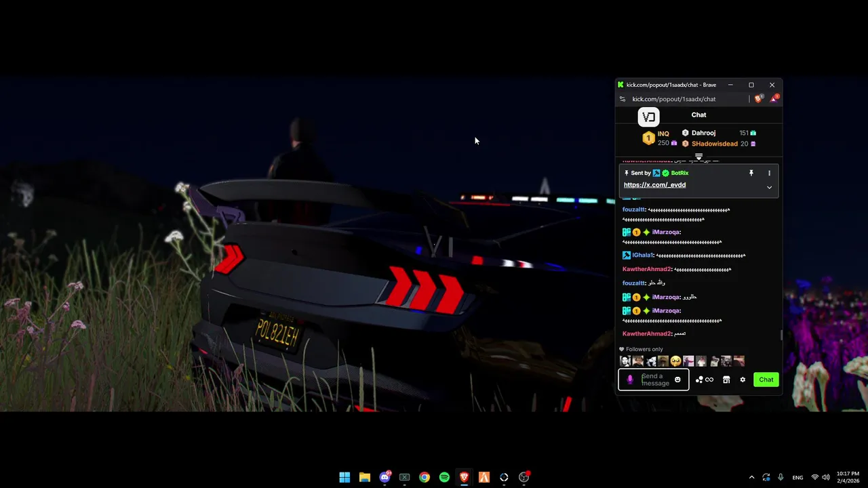This screenshot has height=488, width=868.
Task: Open the pinned message three-dot menu
Action: pyautogui.click(x=769, y=173)
